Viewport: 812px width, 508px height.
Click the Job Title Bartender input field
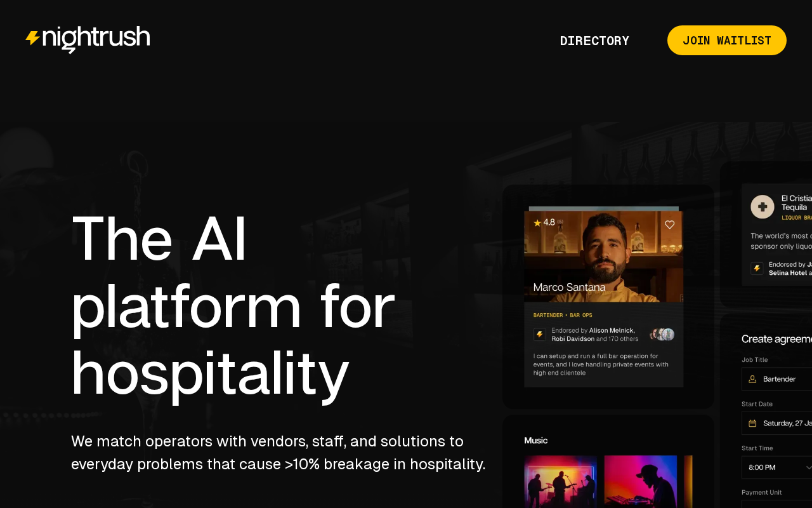pos(776,379)
